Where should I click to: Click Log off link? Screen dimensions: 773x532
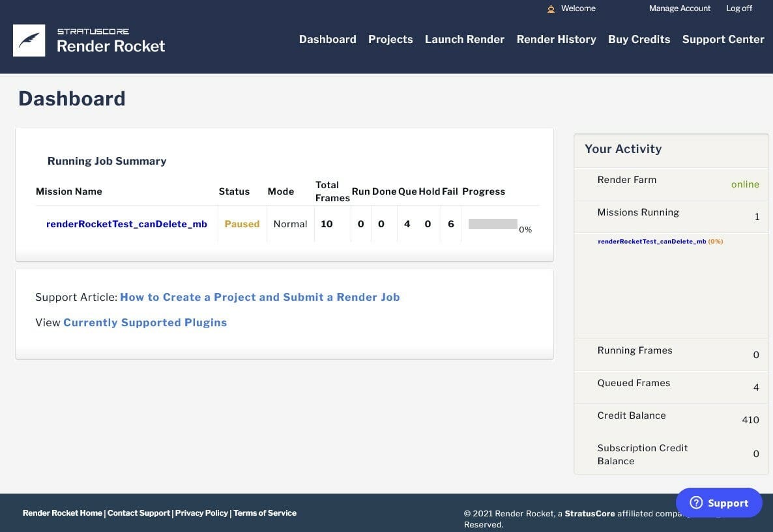[739, 8]
